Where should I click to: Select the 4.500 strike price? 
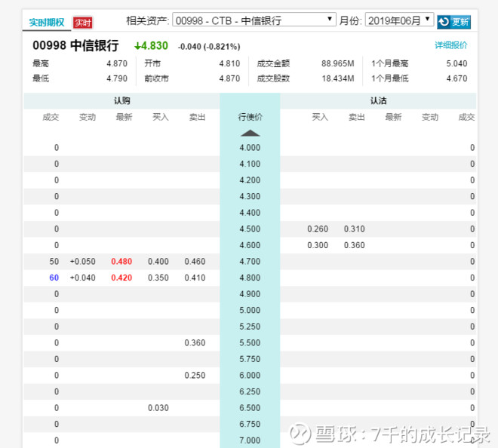click(x=250, y=229)
